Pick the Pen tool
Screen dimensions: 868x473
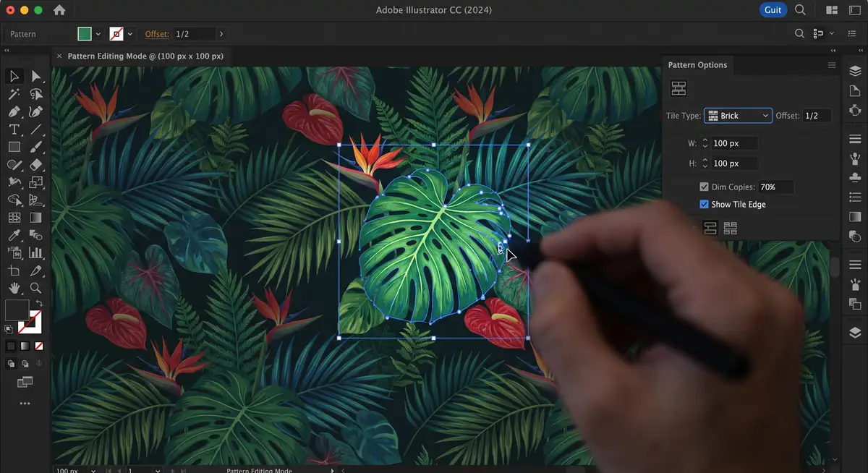(14, 112)
